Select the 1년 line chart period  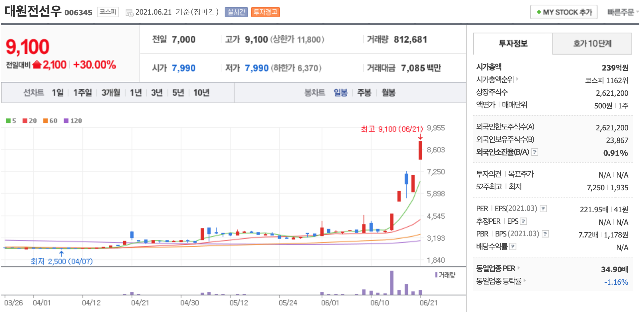pos(136,92)
